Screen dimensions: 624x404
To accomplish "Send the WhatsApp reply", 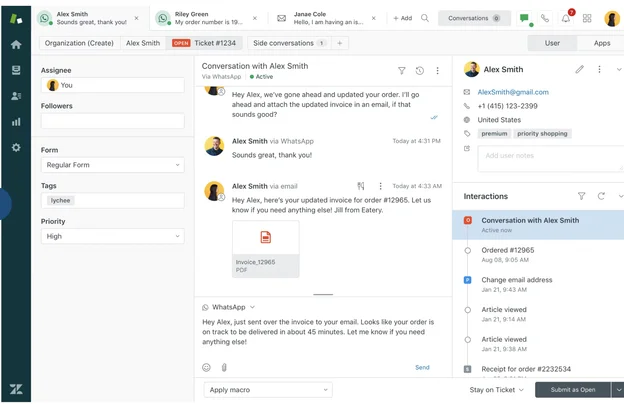I will click(x=422, y=367).
